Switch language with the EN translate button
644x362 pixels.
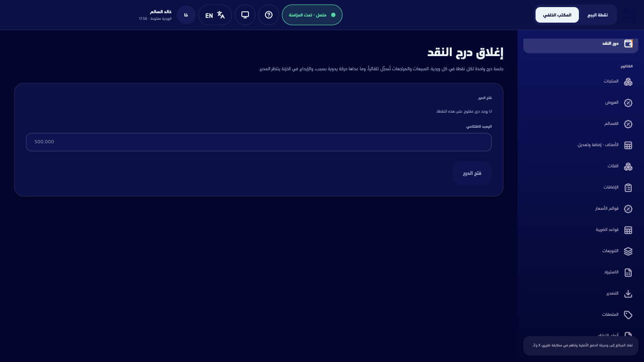215,15
